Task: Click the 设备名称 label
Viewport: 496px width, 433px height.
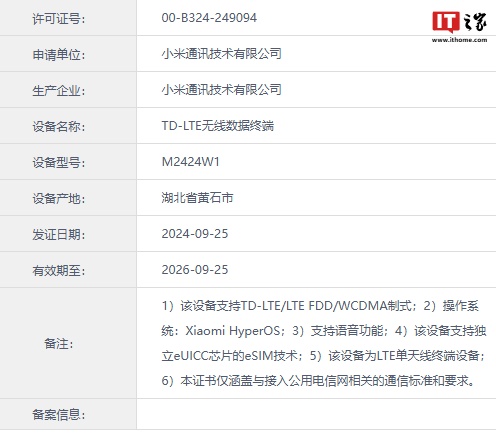Action: pyautogui.click(x=58, y=127)
